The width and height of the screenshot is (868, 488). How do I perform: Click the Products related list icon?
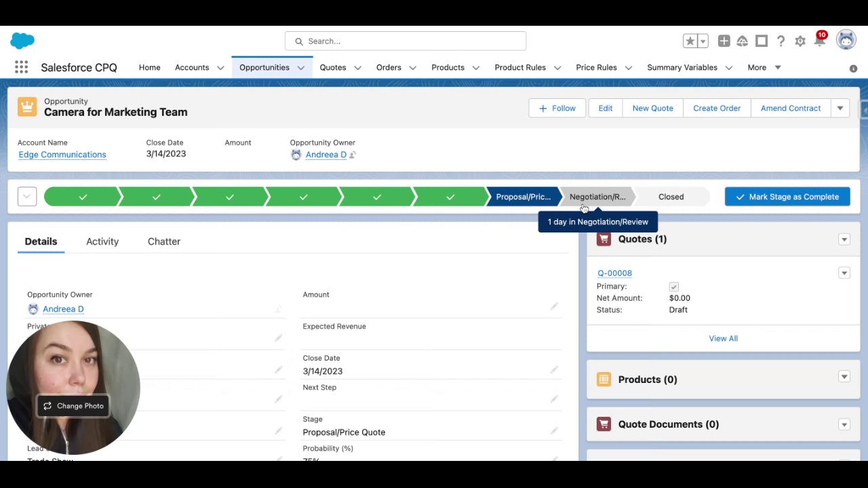click(604, 380)
